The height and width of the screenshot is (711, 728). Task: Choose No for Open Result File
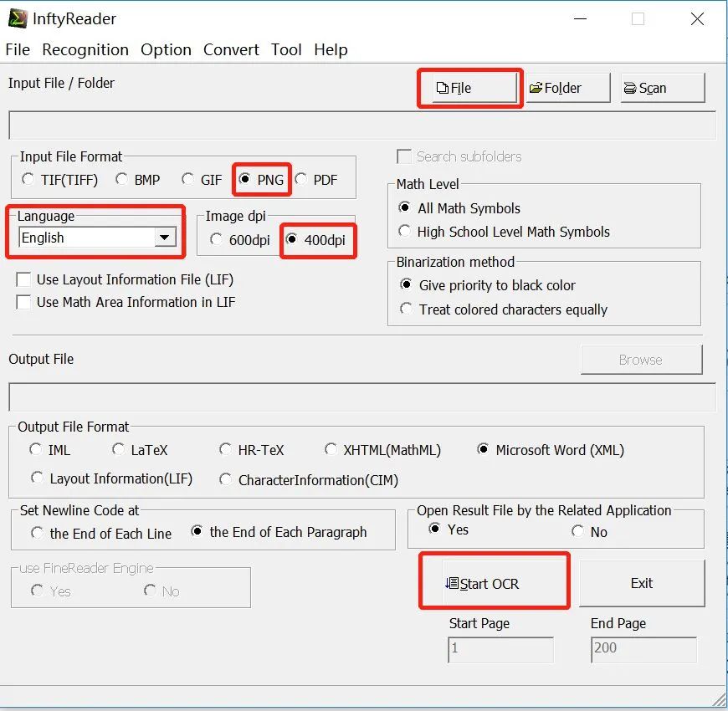tap(590, 532)
